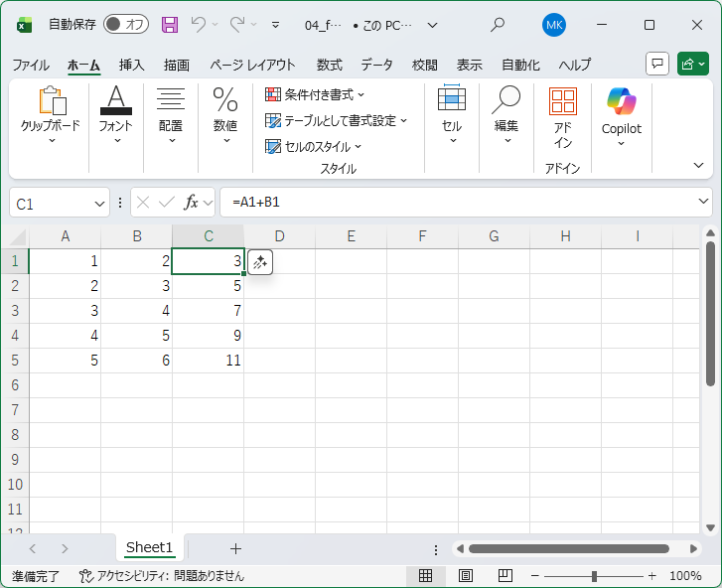Viewport: 722px width, 588px height.
Task: Switch to Page Layout view in status bar
Action: pos(465,576)
